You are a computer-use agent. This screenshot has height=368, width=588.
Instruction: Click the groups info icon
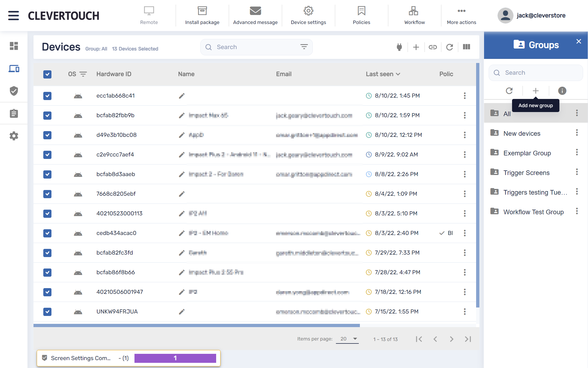tap(562, 91)
